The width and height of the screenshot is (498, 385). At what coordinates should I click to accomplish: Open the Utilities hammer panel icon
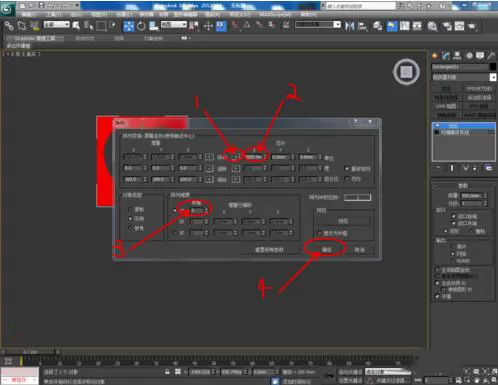[x=491, y=56]
